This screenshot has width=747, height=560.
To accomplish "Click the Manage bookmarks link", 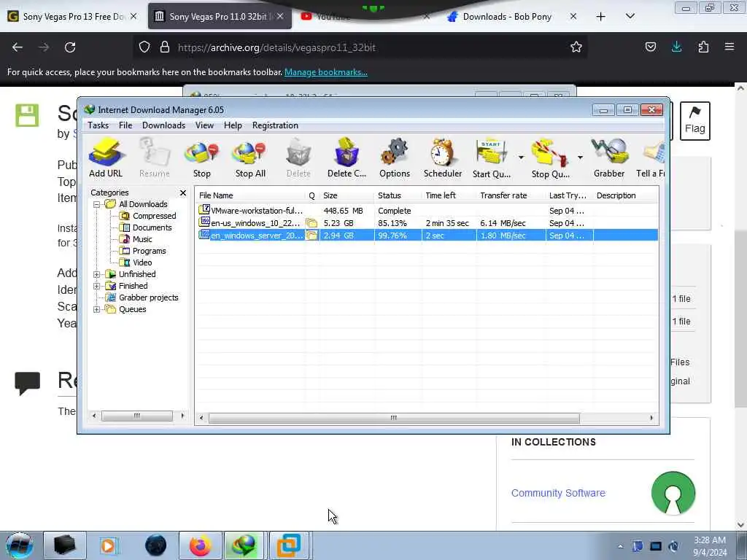I will [326, 72].
